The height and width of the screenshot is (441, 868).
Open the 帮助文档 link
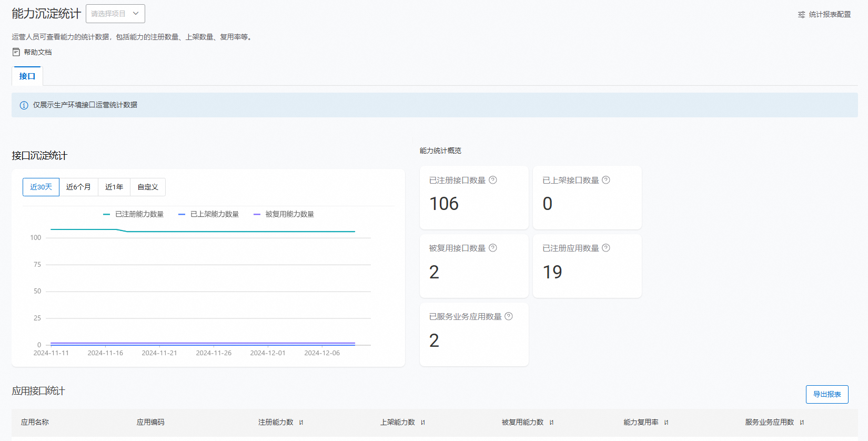[x=38, y=52]
